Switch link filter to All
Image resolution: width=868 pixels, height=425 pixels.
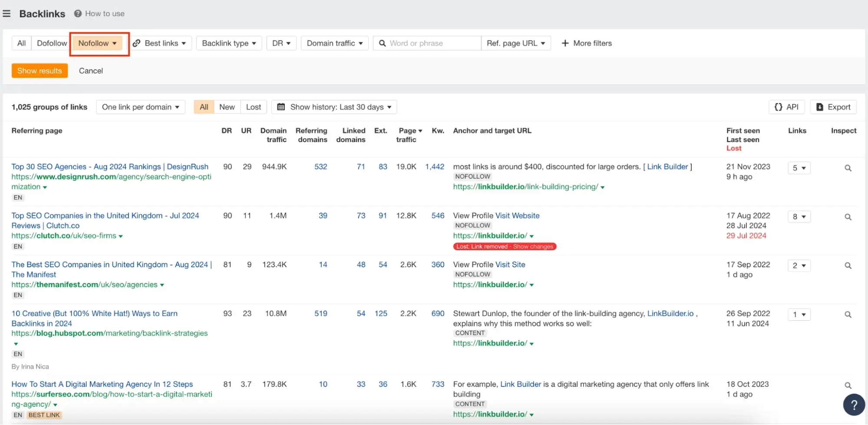[x=21, y=43]
